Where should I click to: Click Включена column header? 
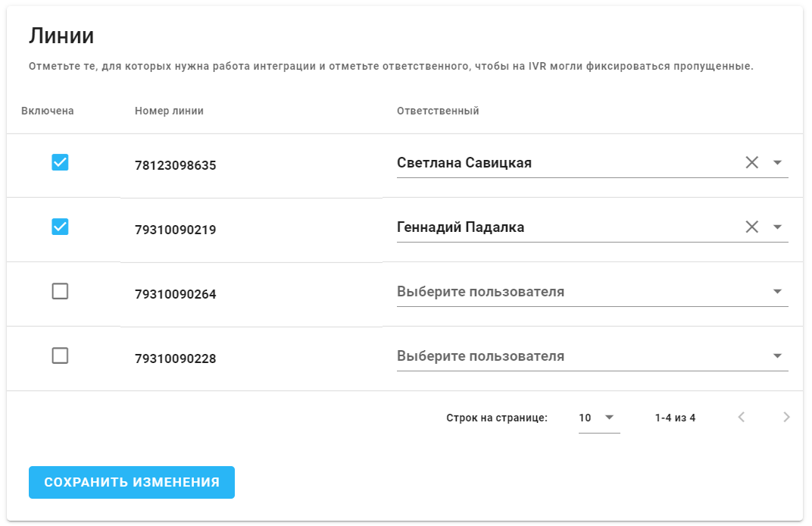point(48,111)
